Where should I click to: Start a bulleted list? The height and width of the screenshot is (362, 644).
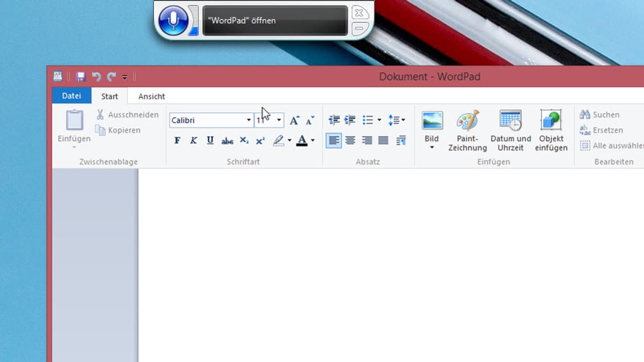pyautogui.click(x=368, y=120)
